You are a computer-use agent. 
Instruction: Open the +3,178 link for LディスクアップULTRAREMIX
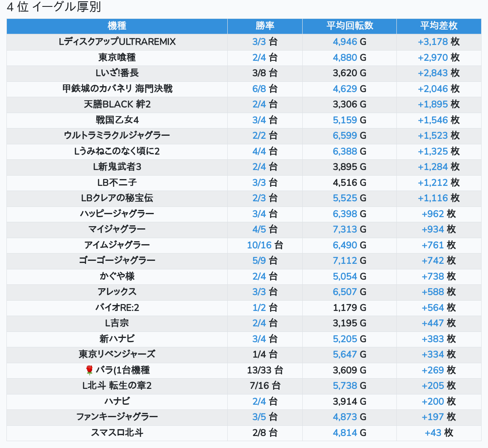coord(432,42)
